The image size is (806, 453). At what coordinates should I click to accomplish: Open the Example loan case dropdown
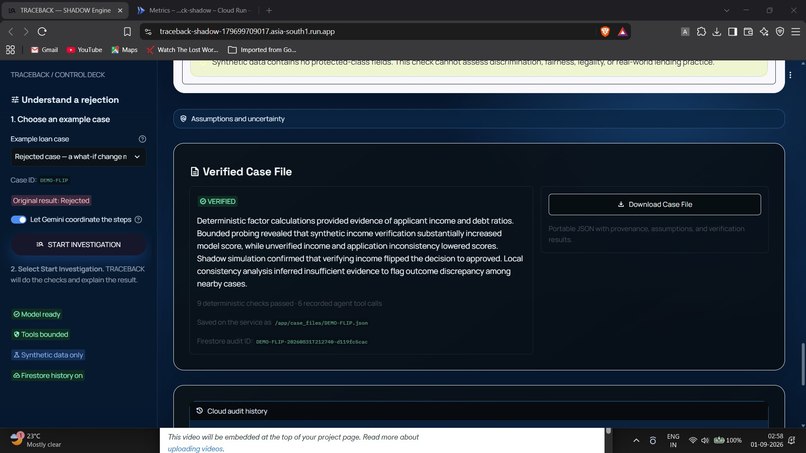(x=78, y=157)
